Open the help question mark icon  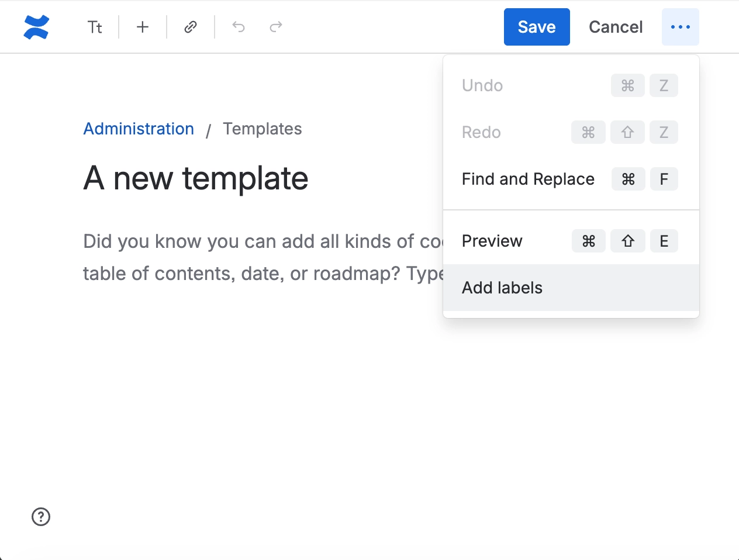[x=41, y=517]
